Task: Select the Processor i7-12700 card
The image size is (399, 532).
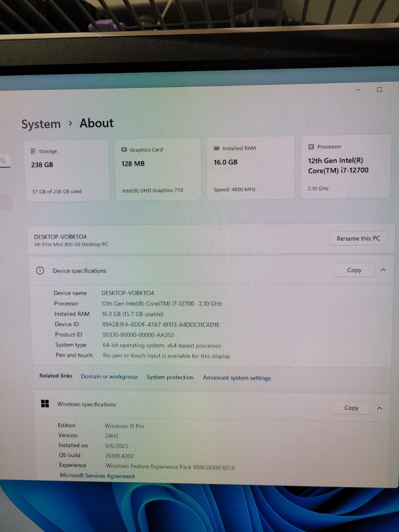Action: (x=346, y=167)
